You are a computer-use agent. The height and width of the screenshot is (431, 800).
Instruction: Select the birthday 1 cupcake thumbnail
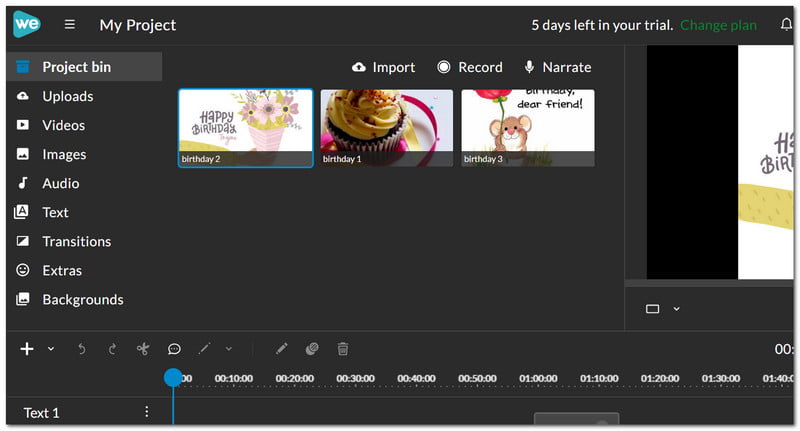(387, 128)
